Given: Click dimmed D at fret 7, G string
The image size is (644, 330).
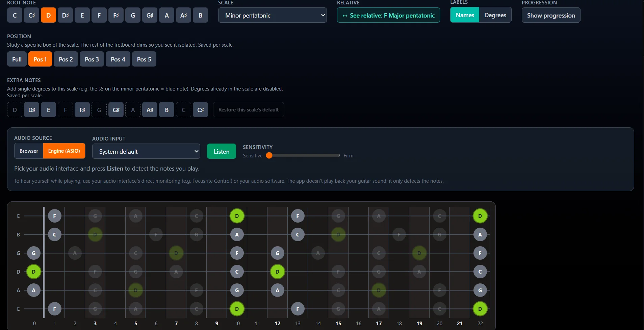Looking at the screenshot, I should [x=176, y=253].
